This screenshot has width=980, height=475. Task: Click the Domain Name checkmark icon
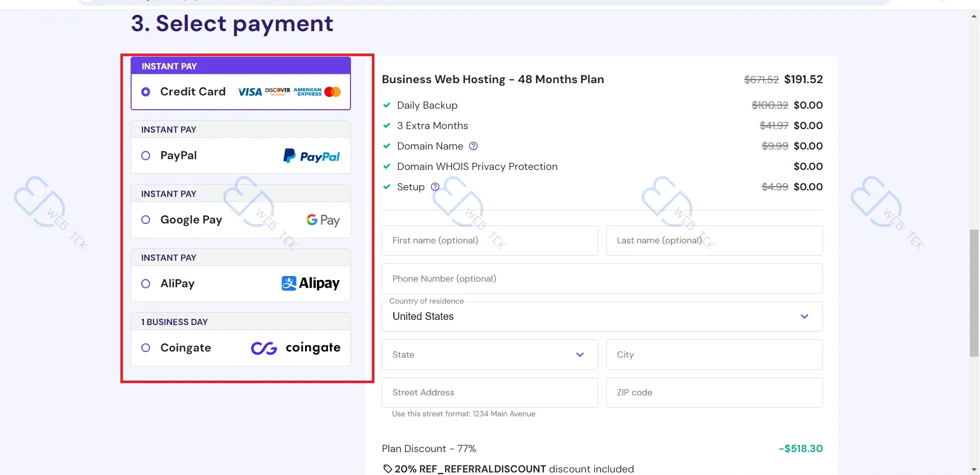(387, 146)
